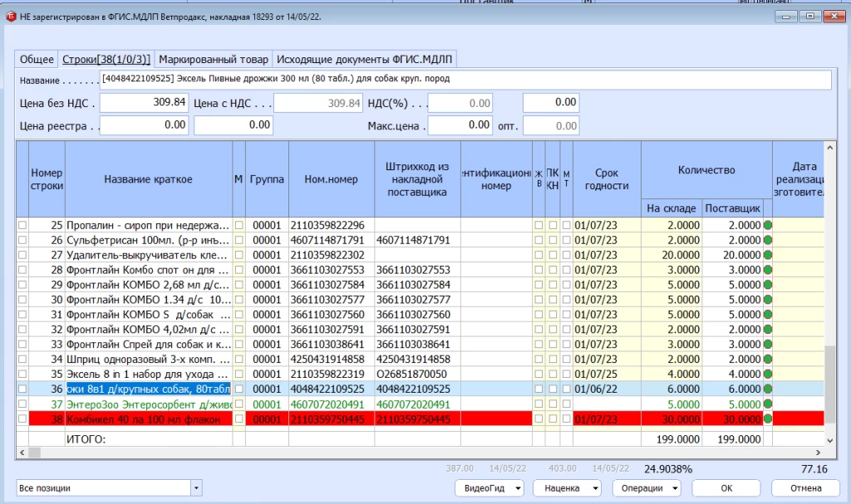Click the table's scroll-down arrow

[829, 441]
